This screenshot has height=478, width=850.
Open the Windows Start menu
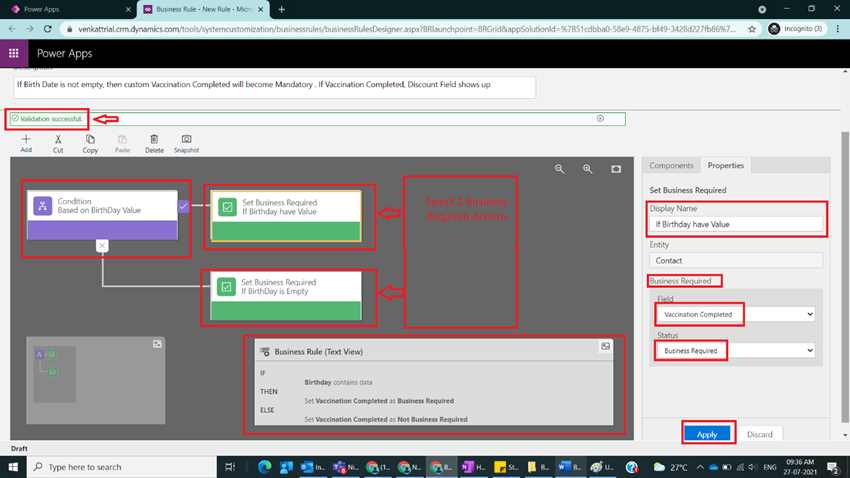click(13, 467)
